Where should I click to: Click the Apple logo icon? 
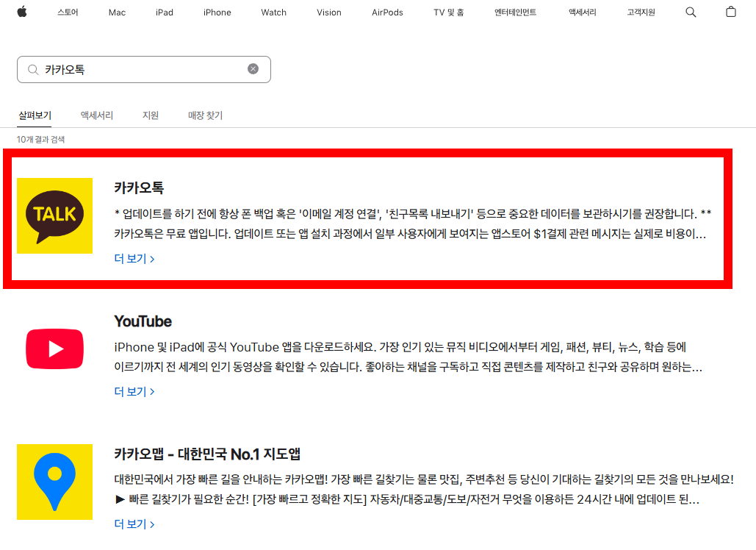pyautogui.click(x=22, y=12)
